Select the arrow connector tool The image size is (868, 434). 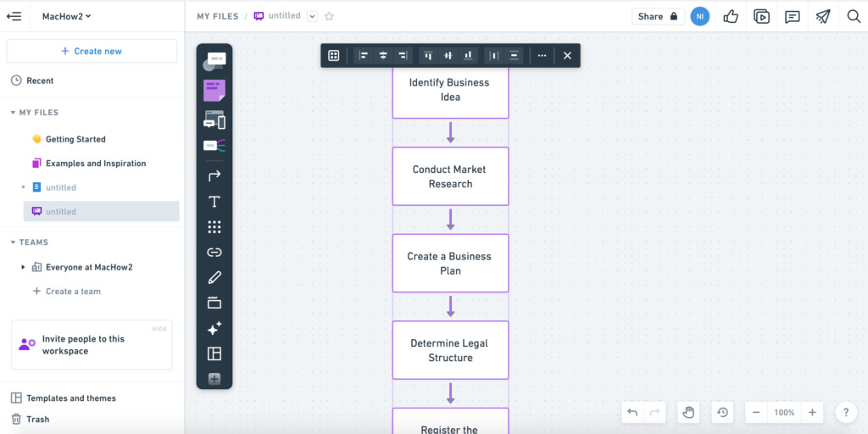pos(214,176)
